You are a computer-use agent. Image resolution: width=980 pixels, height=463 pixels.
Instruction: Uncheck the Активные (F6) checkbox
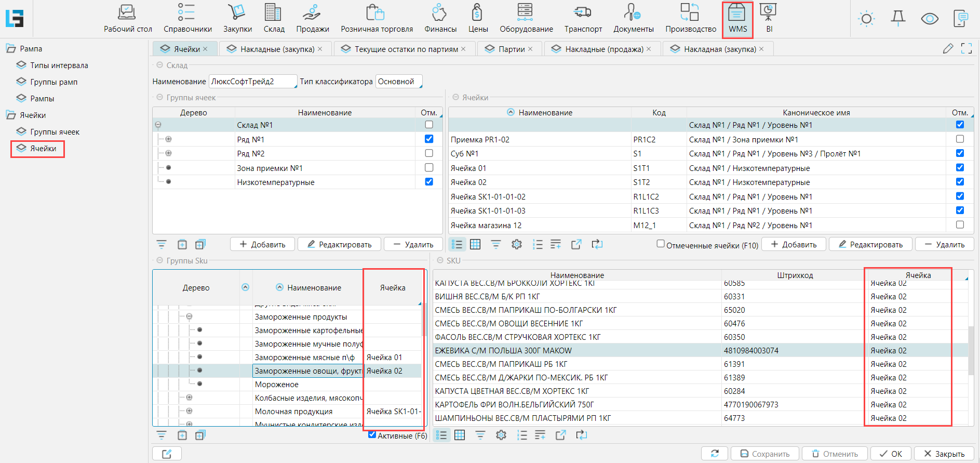click(x=372, y=435)
